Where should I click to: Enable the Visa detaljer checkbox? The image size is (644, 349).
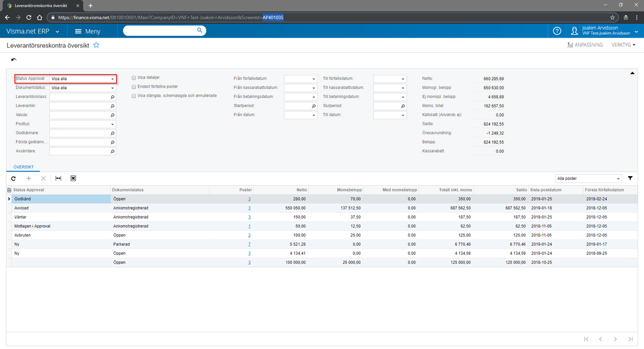click(133, 77)
